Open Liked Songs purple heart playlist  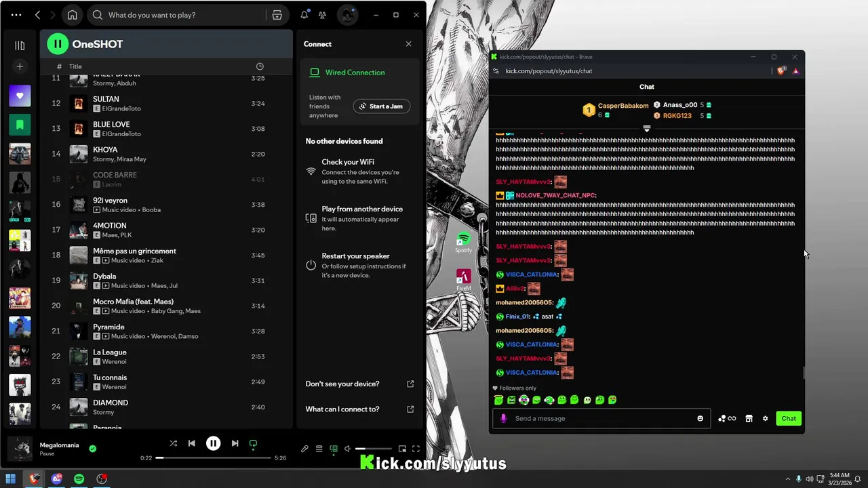20,96
